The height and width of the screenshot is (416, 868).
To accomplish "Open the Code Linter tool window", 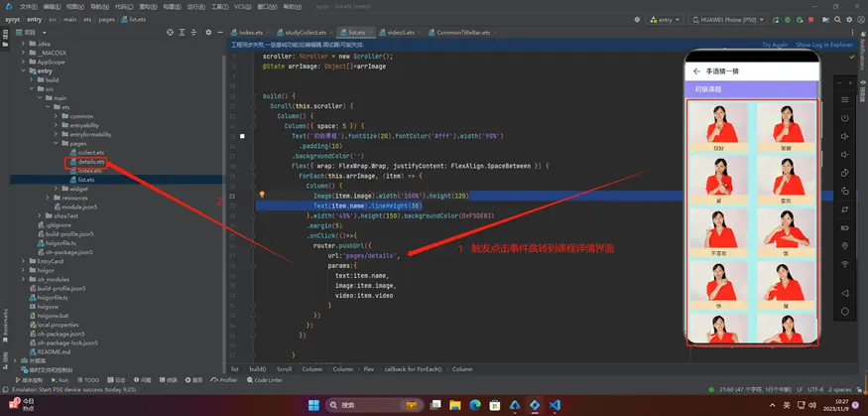I will pyautogui.click(x=265, y=380).
